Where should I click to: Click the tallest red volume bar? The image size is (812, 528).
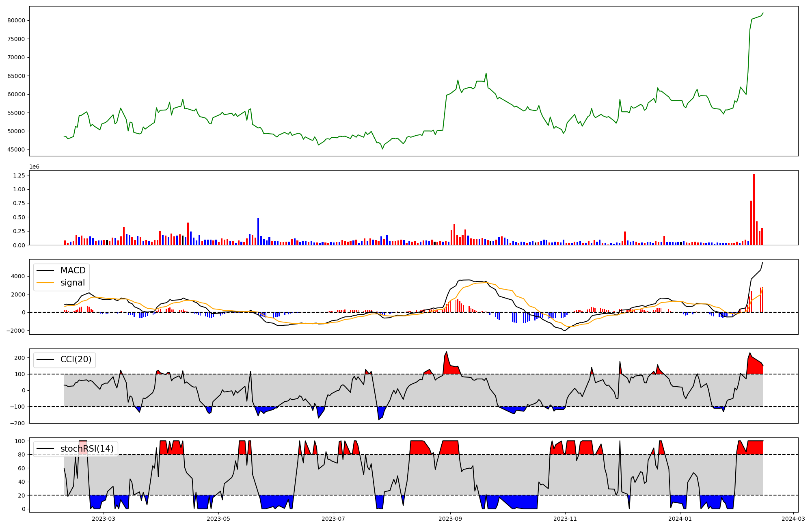pos(754,209)
